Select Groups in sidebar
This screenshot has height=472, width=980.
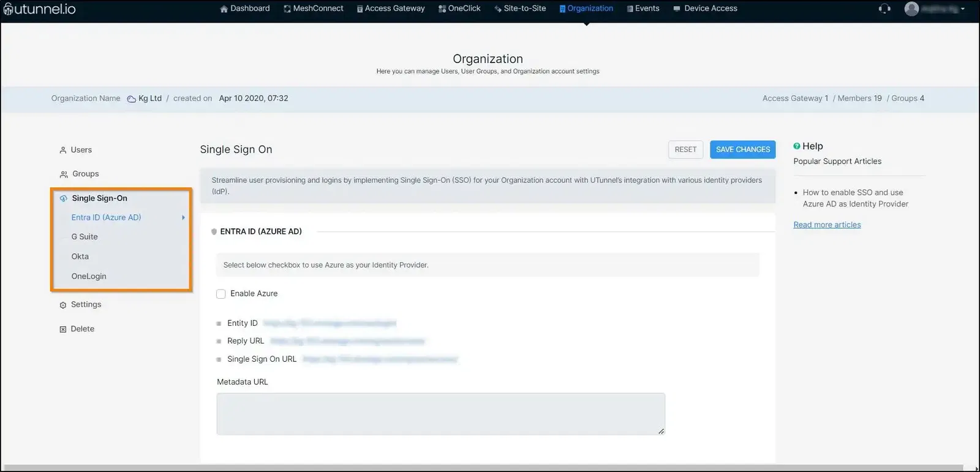[x=86, y=174]
